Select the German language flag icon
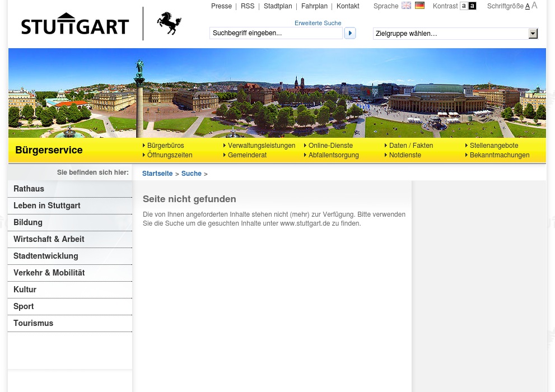 point(419,5)
